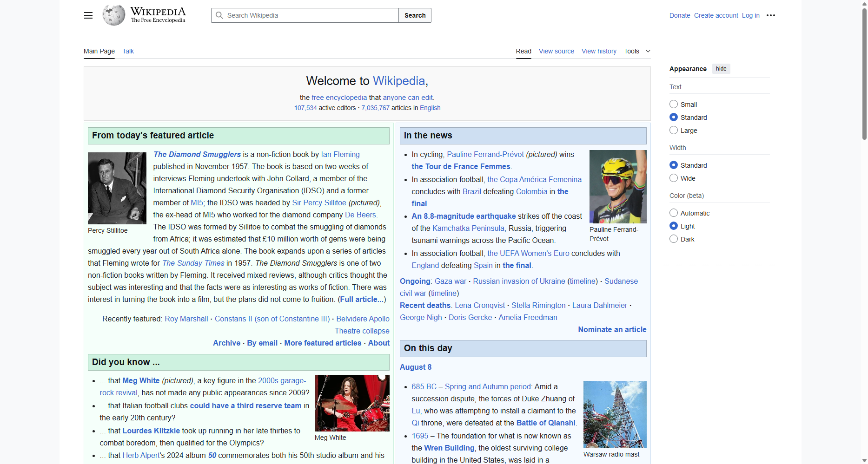Select the Read tab
868x464 pixels.
click(523, 51)
